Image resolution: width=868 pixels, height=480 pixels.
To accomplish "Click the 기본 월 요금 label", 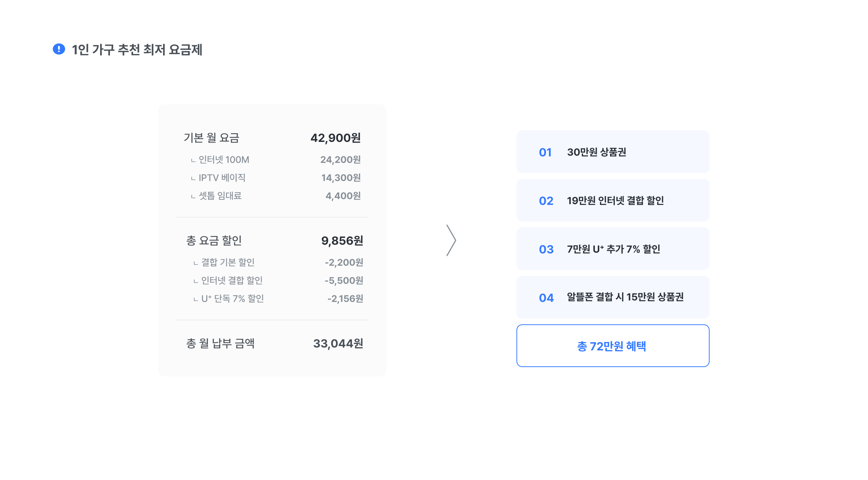I will (x=212, y=138).
